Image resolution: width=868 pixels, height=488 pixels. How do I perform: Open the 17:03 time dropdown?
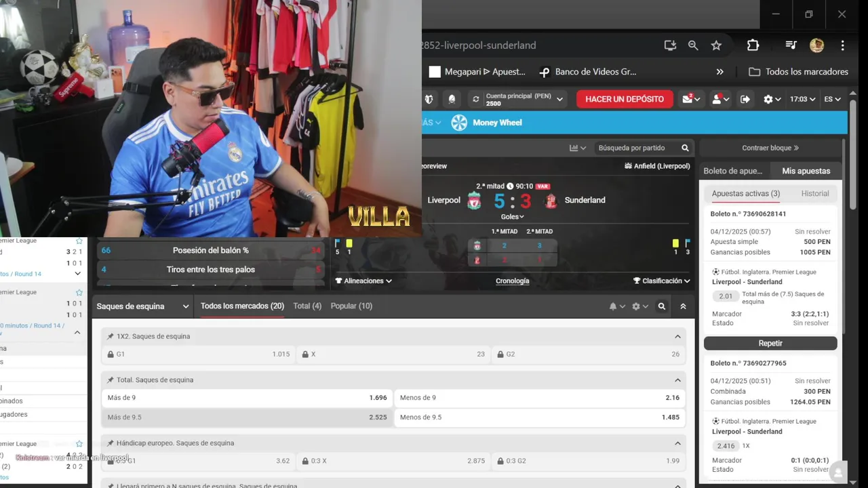click(802, 99)
